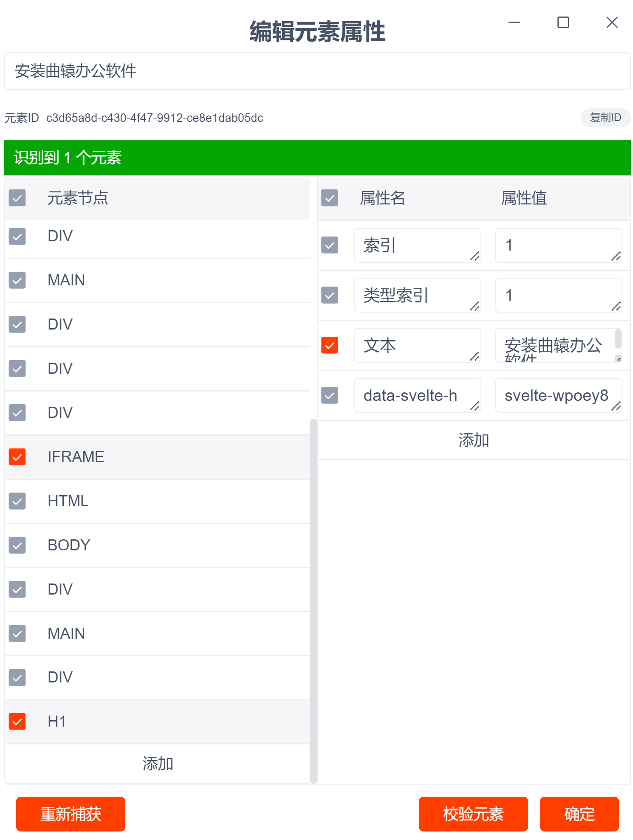
Task: Click the element name field 安装曲辕办公软件
Action: [x=317, y=71]
